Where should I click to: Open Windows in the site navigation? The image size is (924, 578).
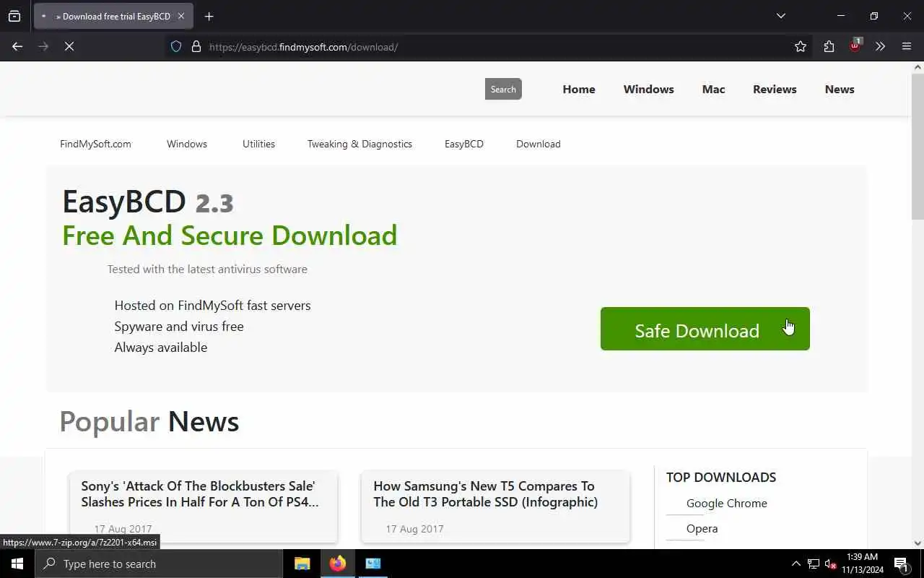[648, 89]
